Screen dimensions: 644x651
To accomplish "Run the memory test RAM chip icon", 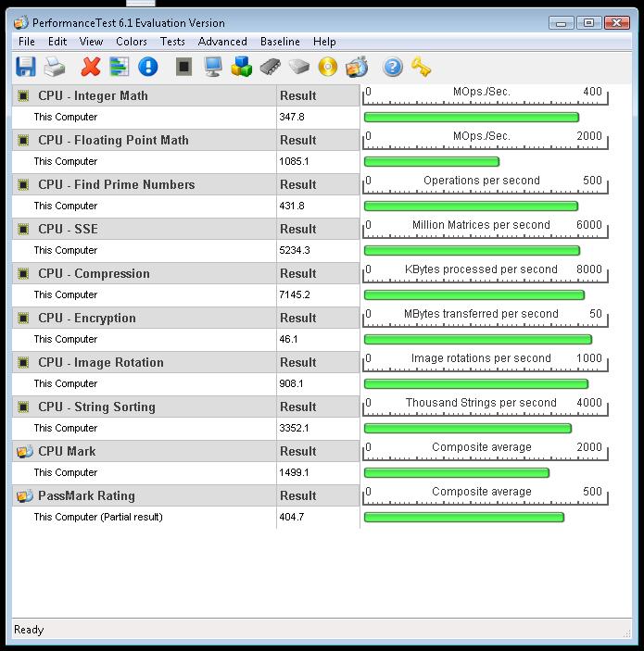I will pos(271,67).
